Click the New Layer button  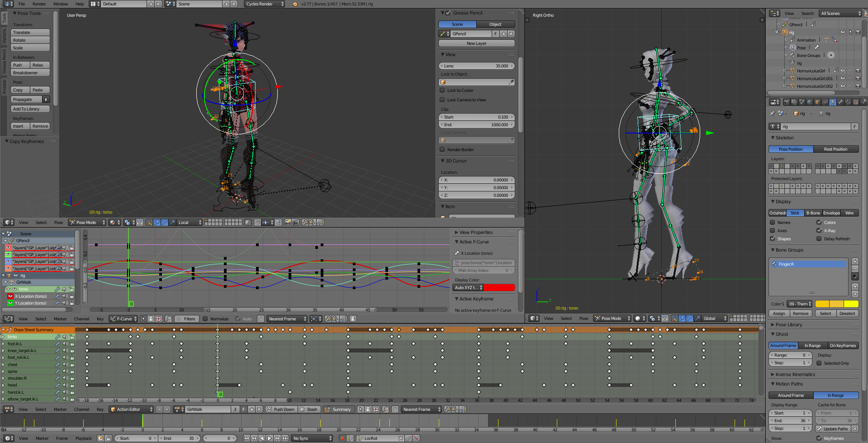click(476, 43)
